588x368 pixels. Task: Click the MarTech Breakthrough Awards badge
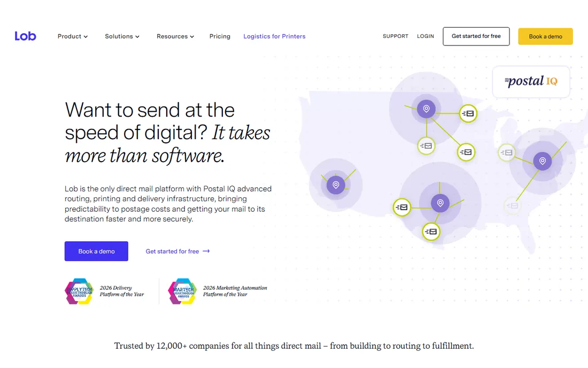[x=182, y=291]
